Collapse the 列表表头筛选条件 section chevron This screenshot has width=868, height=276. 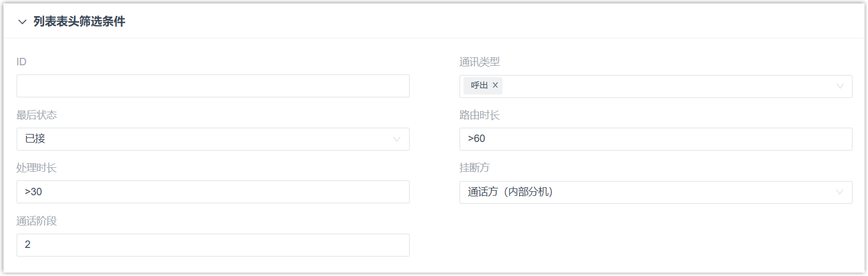click(22, 22)
